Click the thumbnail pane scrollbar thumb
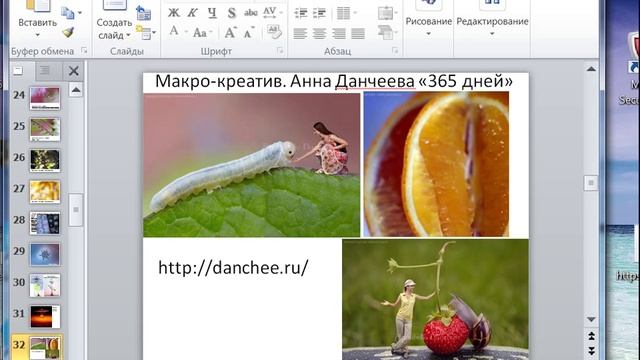Screen dimensions: 640x360 pos(76,210)
